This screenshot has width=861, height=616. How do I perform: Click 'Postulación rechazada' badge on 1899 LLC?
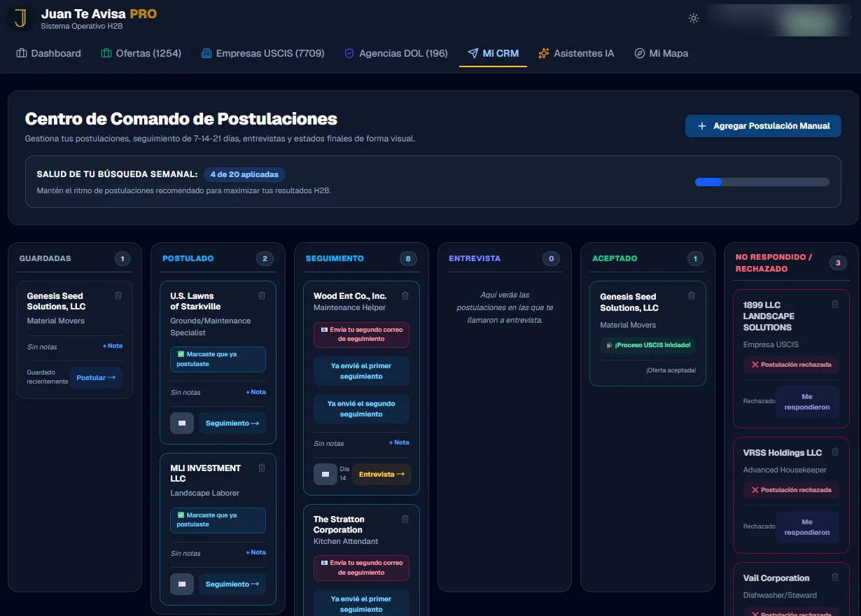pyautogui.click(x=791, y=365)
